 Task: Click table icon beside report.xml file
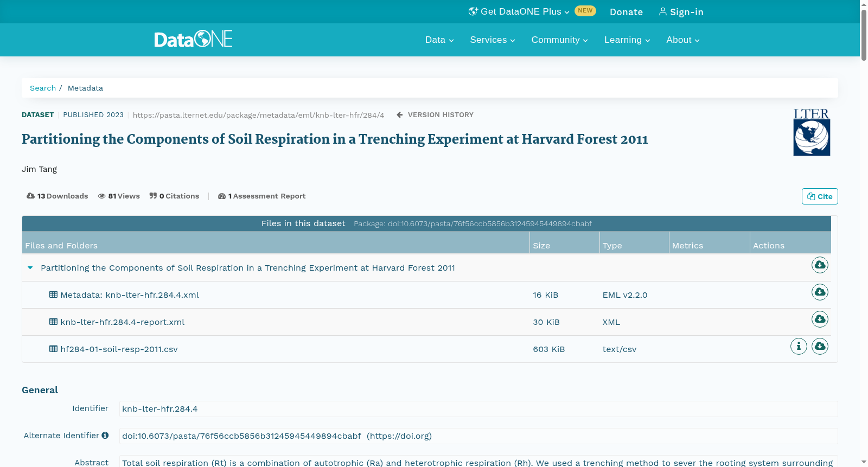click(x=53, y=322)
